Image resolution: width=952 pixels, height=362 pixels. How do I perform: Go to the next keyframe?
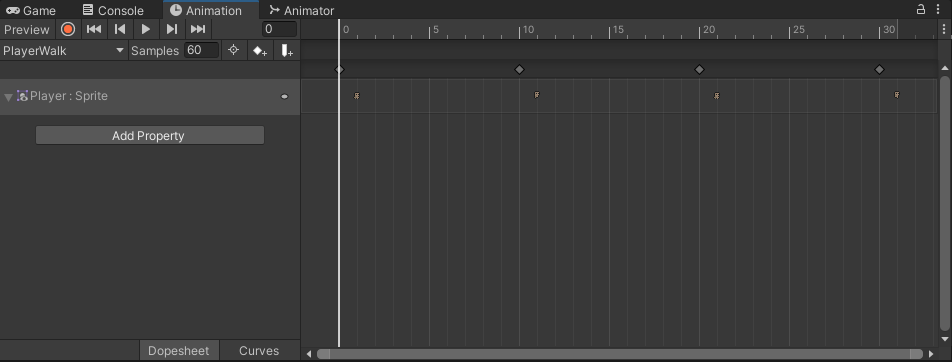point(172,29)
